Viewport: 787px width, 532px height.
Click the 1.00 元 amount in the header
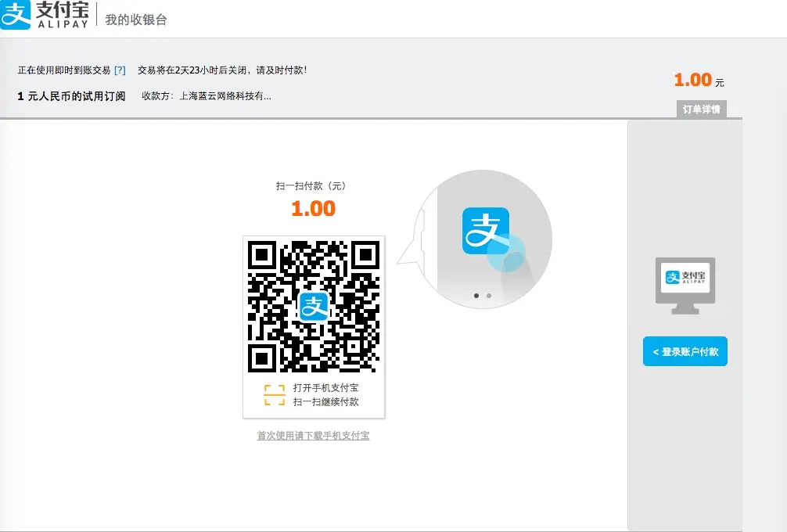(699, 81)
